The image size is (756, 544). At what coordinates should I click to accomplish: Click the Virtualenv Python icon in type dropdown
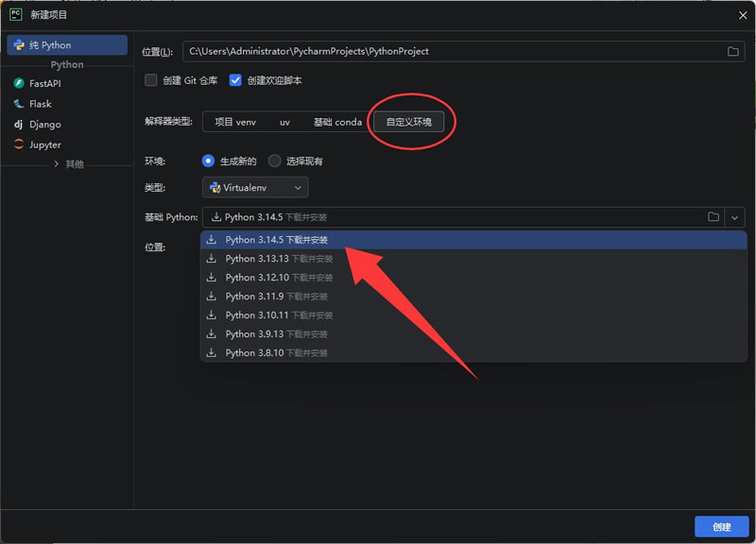tap(215, 187)
